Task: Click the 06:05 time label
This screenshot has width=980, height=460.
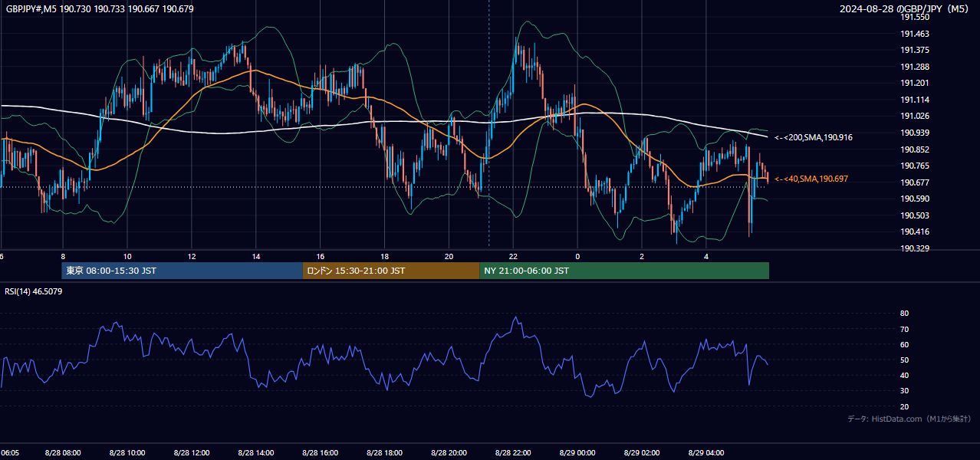Action: click(x=10, y=453)
